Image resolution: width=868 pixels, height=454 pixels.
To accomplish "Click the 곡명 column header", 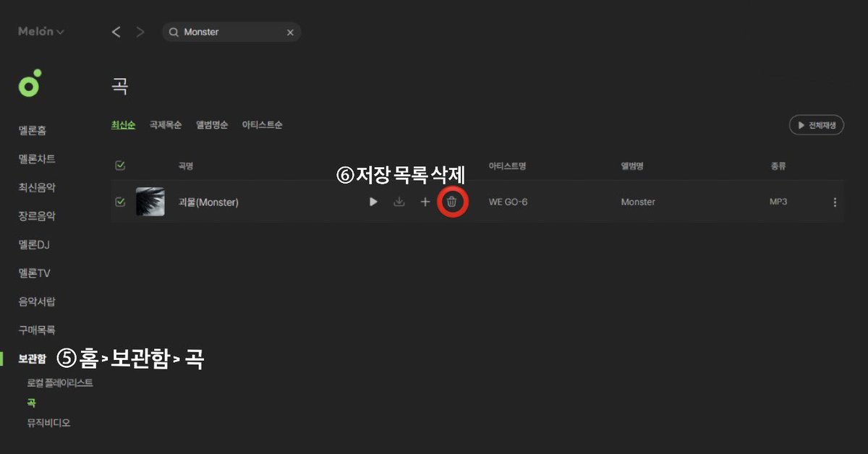I will coord(185,166).
